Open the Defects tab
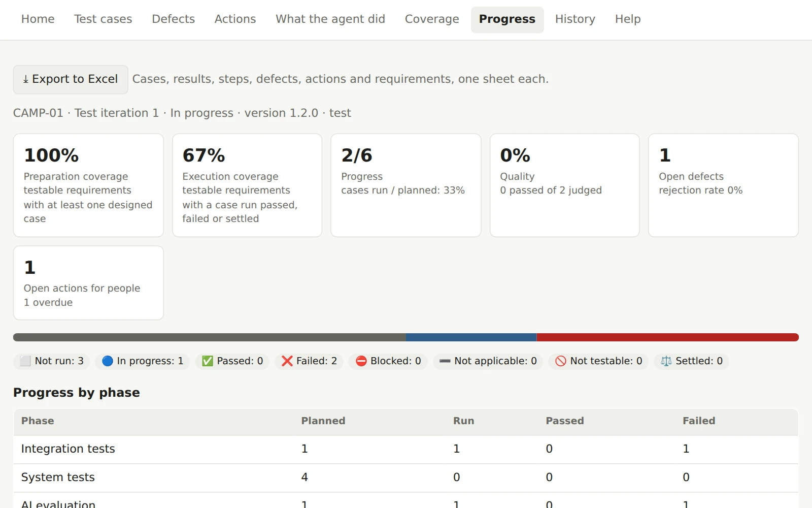The image size is (812, 508). click(x=173, y=19)
